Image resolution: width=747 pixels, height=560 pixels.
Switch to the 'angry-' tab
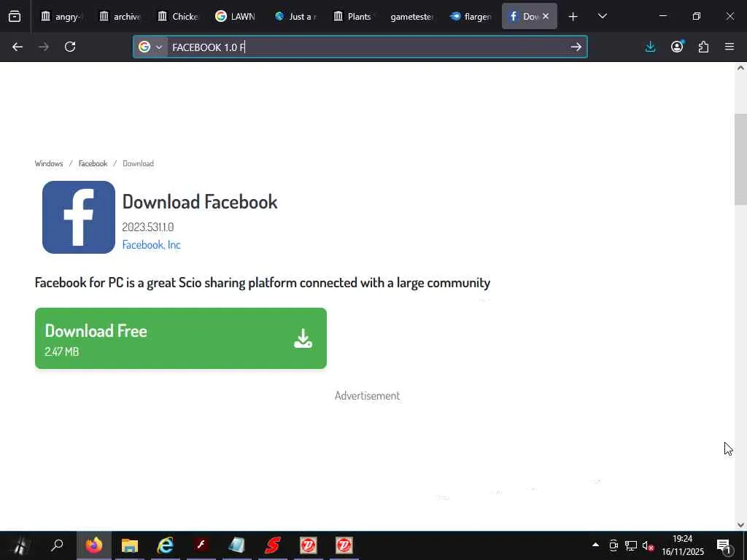point(61,16)
